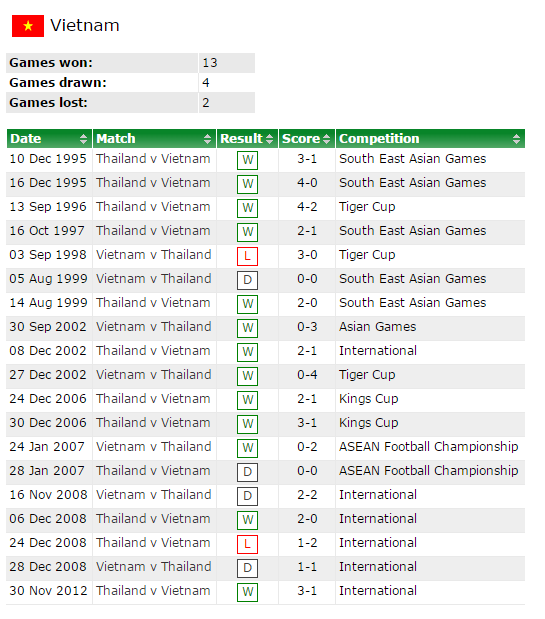
Task: Sort table by Match column arrows
Action: 207,139
